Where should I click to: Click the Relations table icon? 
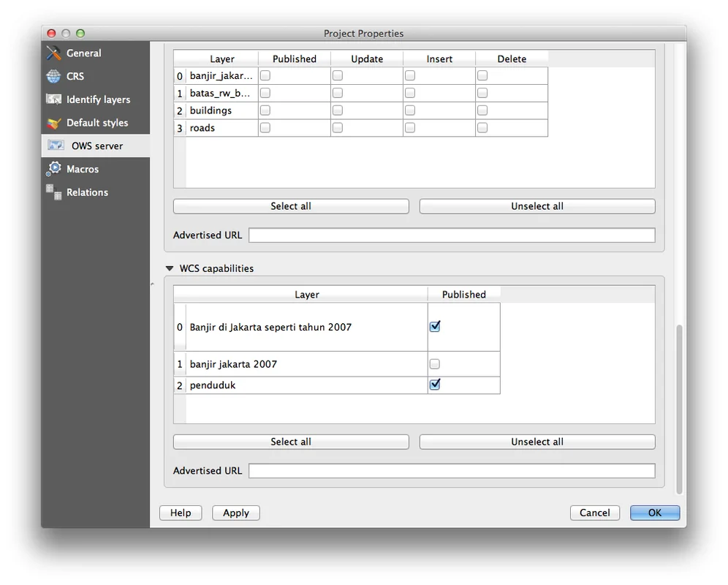[54, 192]
